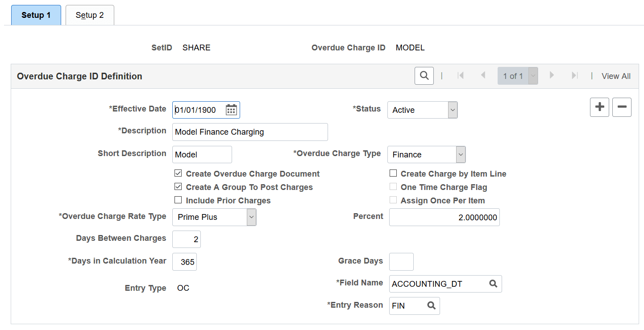Image resolution: width=644 pixels, height=330 pixels.
Task: Uncheck Create Overdue Charge Document
Action: tap(179, 173)
